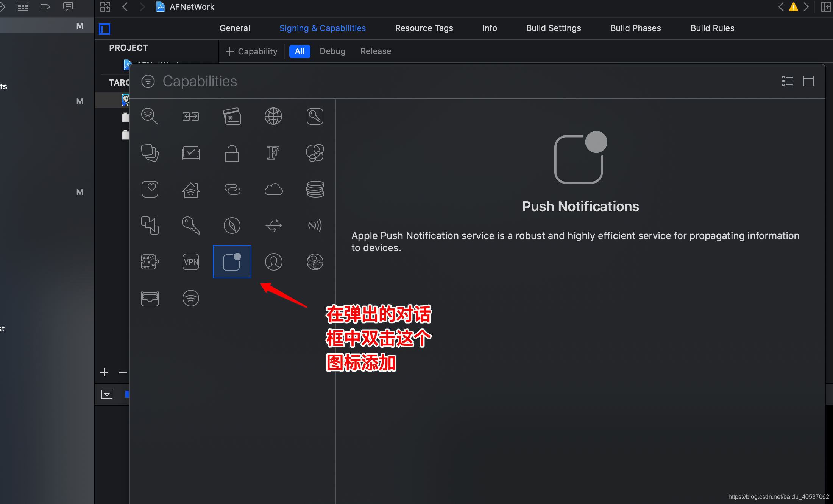The height and width of the screenshot is (504, 833).
Task: Expand the bottom debug area toggle
Action: pyautogui.click(x=107, y=394)
